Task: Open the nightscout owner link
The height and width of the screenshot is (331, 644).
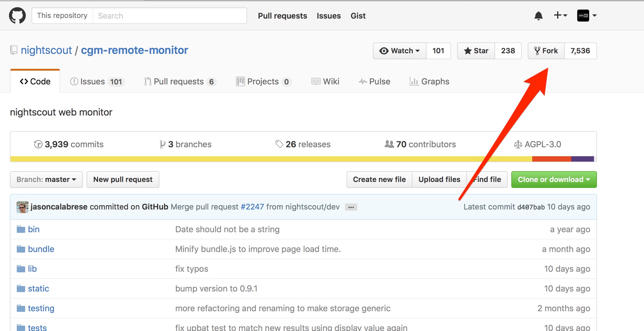Action: click(46, 50)
